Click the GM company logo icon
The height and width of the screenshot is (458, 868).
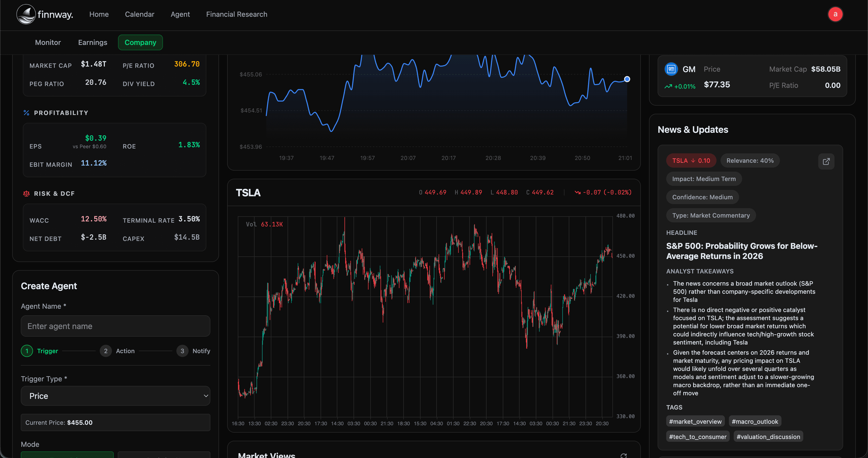pos(671,69)
